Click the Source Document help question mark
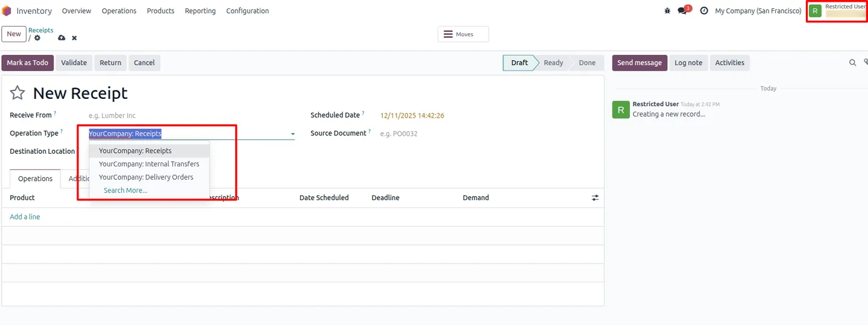 [370, 131]
